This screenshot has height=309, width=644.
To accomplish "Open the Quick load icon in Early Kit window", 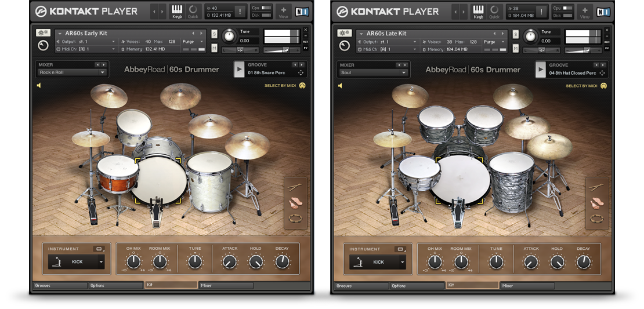I will pos(193,12).
